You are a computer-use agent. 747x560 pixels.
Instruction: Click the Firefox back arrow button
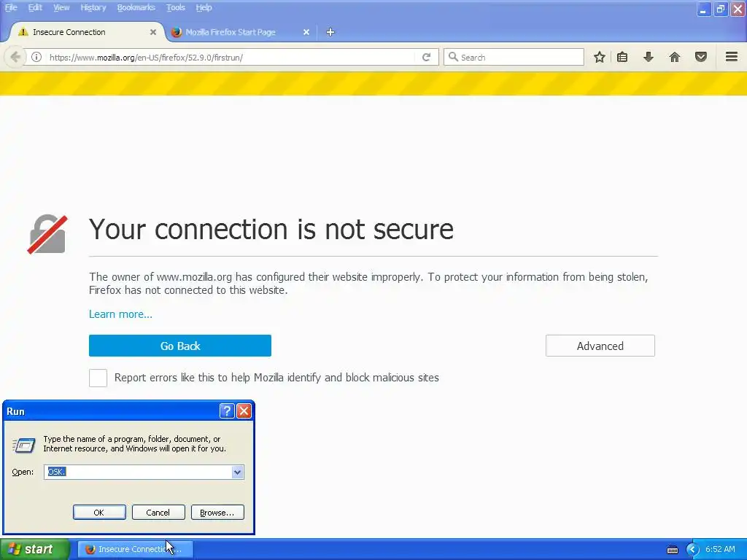(15, 57)
